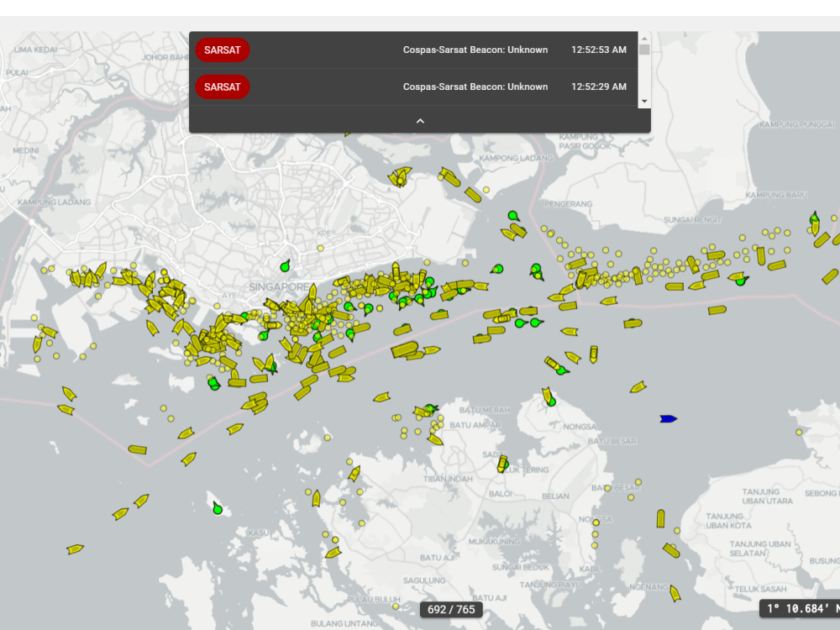The height and width of the screenshot is (630, 840).
Task: Click the 1° 10.684' coordinate readout
Action: point(800,608)
